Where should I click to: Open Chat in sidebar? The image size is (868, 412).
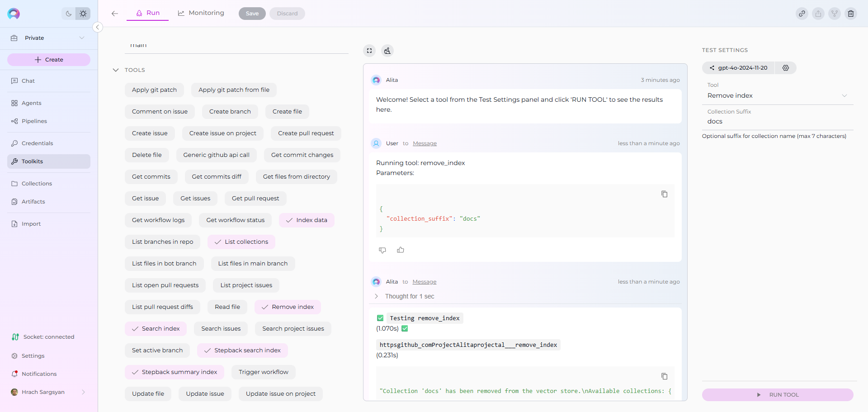pos(49,81)
